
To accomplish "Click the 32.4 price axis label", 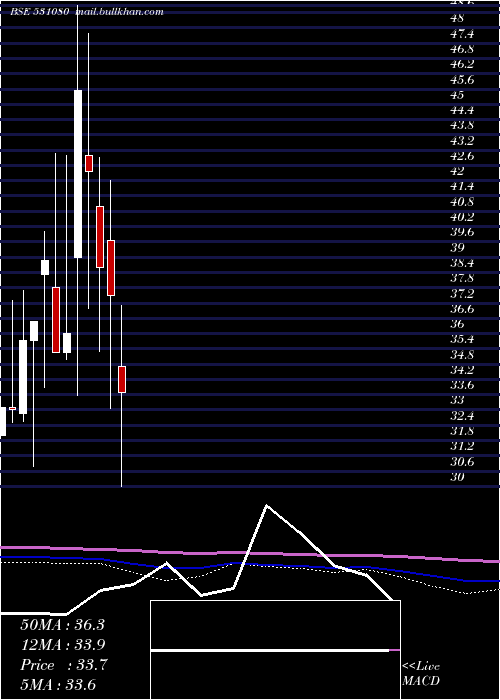I will [x=462, y=416].
